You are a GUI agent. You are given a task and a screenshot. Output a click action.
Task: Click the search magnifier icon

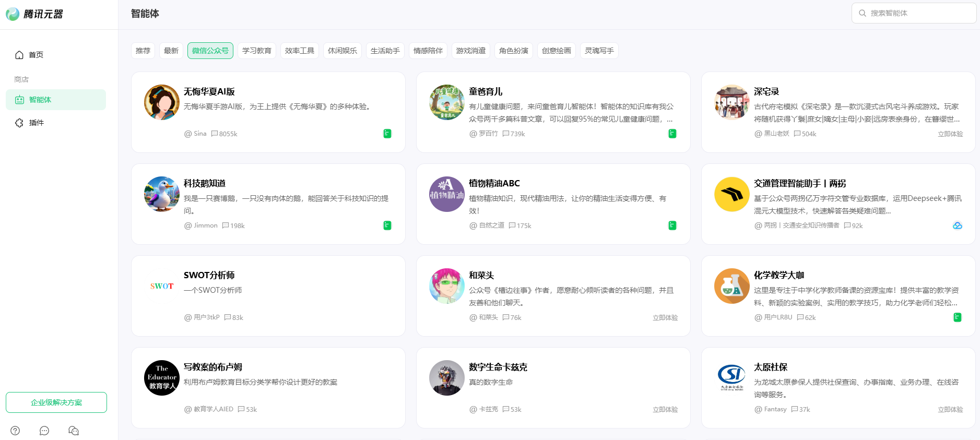coord(863,13)
